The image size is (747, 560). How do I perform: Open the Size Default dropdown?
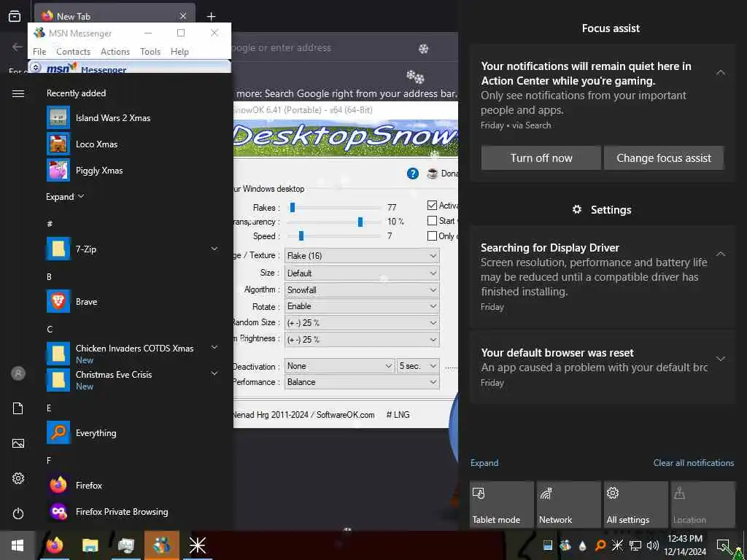coord(362,273)
